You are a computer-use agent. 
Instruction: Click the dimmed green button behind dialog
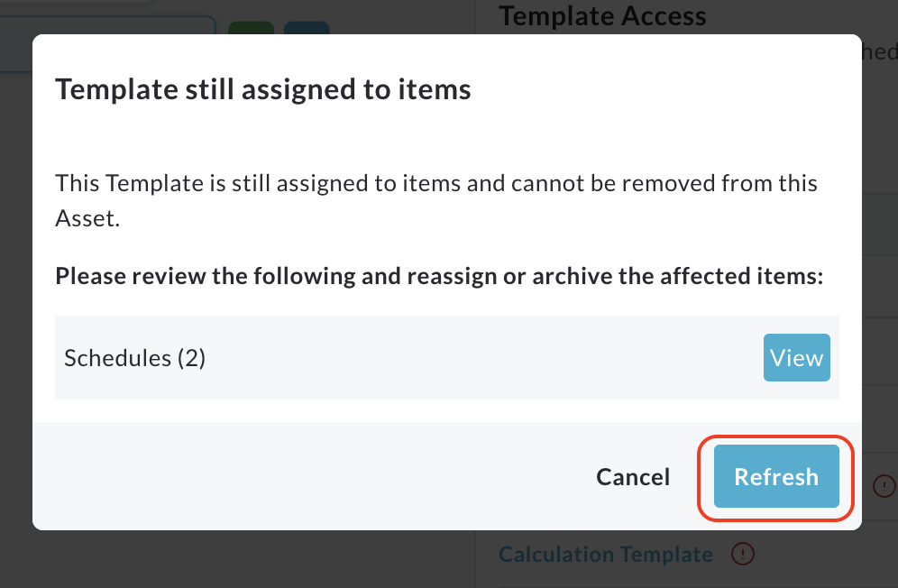[252, 27]
